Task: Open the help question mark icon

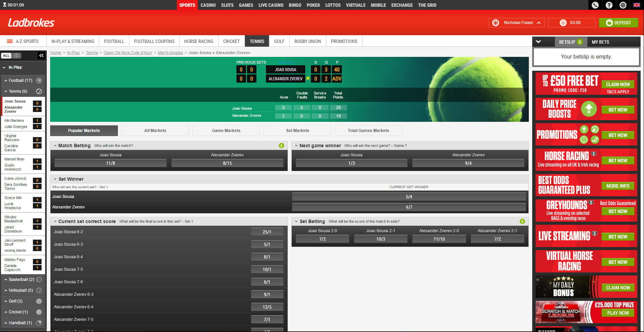Action: (x=609, y=5)
